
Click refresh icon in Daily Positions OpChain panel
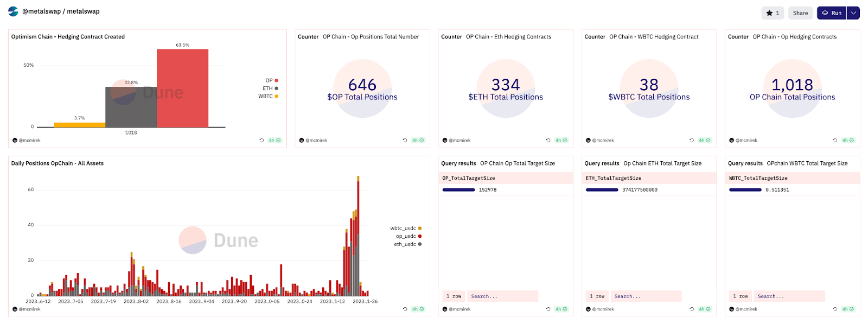tap(405, 309)
